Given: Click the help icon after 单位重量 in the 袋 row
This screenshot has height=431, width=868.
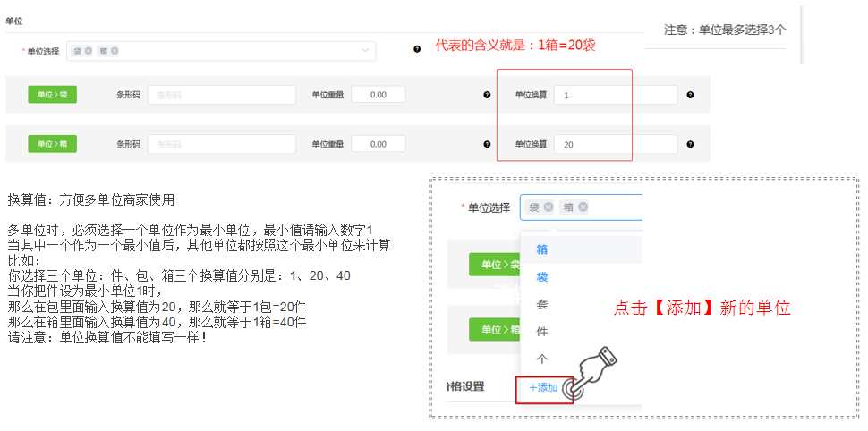Looking at the screenshot, I should click(x=487, y=95).
